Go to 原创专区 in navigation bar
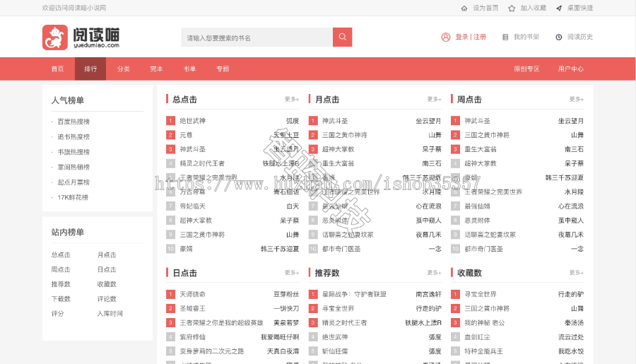Viewport: 636px width, 364px height. (x=526, y=69)
